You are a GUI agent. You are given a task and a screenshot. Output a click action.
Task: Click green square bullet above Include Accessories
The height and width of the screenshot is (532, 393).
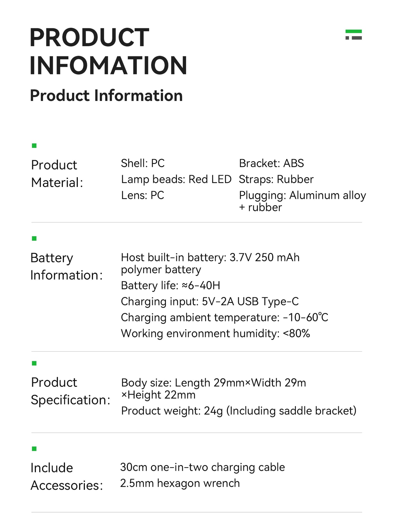tap(34, 449)
